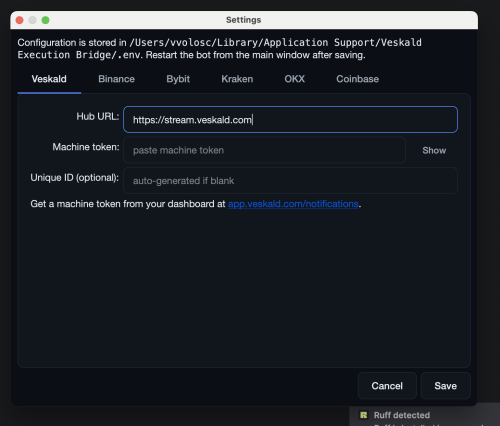Click the Ruff detected notification text
Image resolution: width=500 pixels, height=426 pixels.
pos(402,415)
